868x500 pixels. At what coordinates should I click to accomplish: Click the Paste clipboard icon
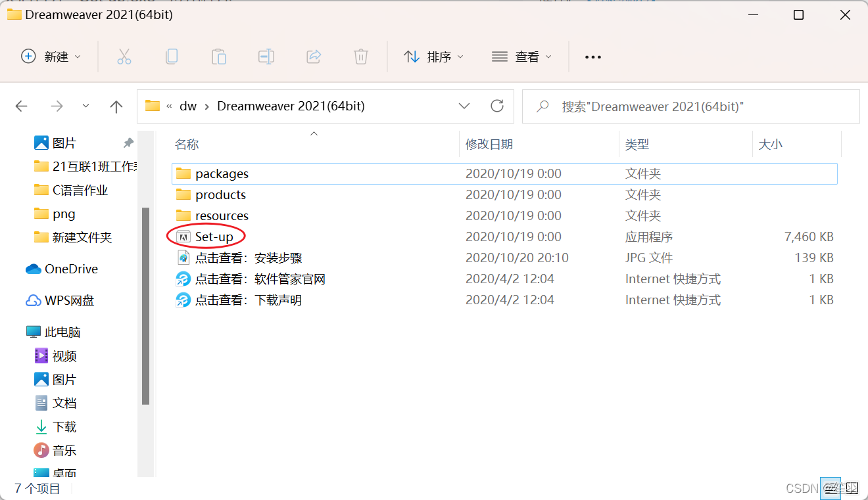pyautogui.click(x=219, y=57)
